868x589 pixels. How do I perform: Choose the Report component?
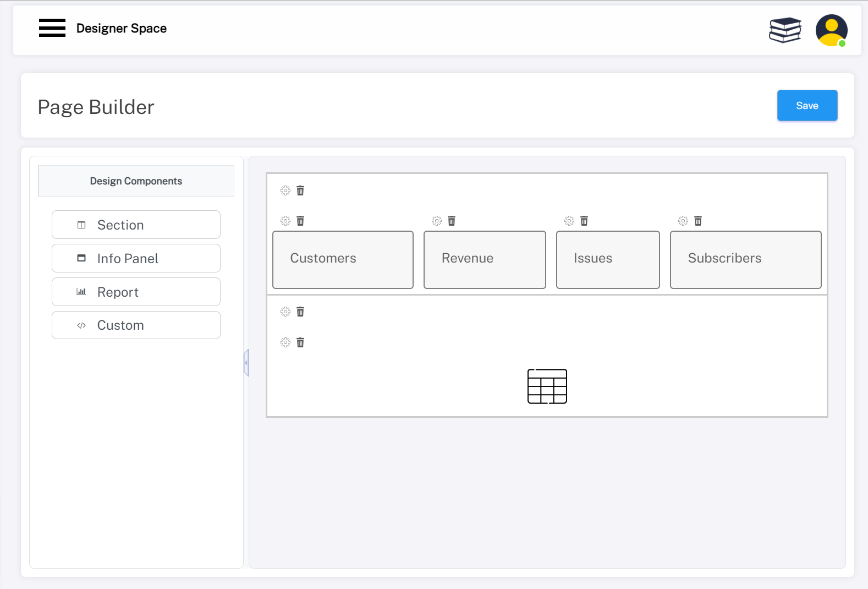136,292
